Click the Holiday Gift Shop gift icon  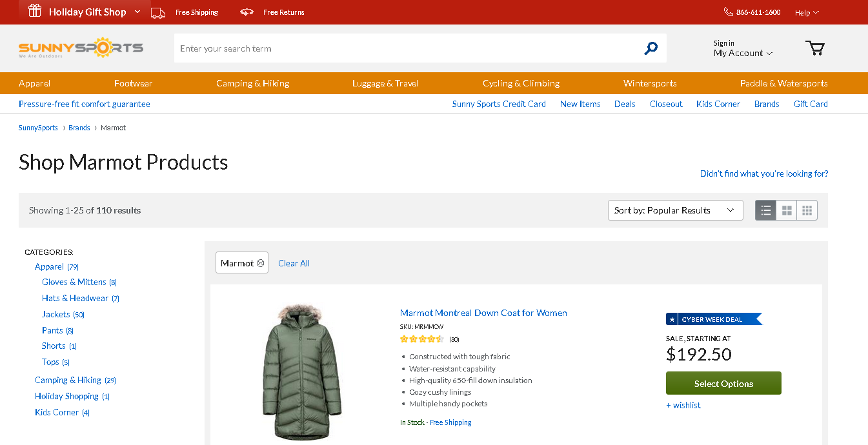click(34, 12)
